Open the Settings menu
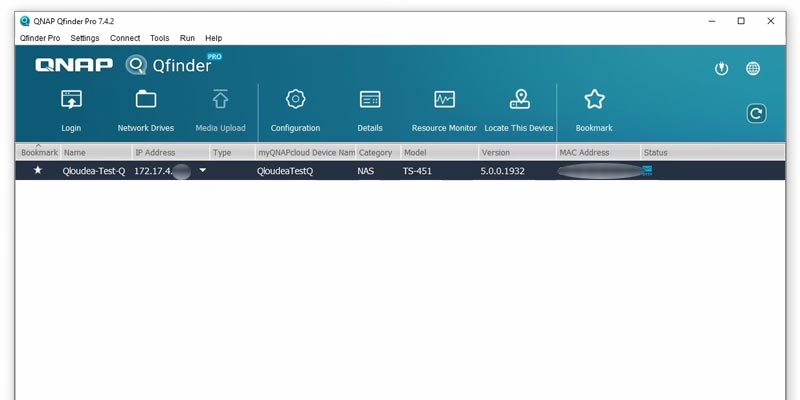 pyautogui.click(x=85, y=38)
